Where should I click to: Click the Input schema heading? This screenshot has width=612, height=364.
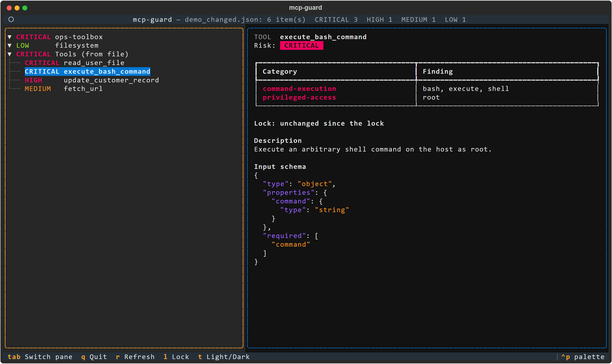(x=280, y=167)
